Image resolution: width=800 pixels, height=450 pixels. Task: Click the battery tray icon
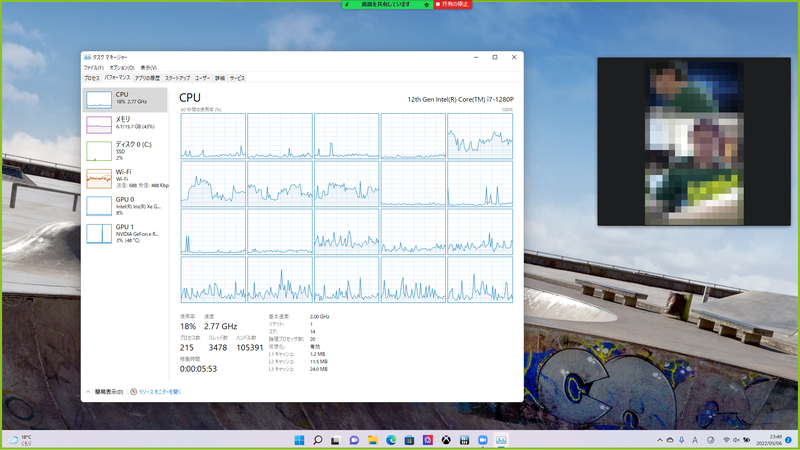747,440
